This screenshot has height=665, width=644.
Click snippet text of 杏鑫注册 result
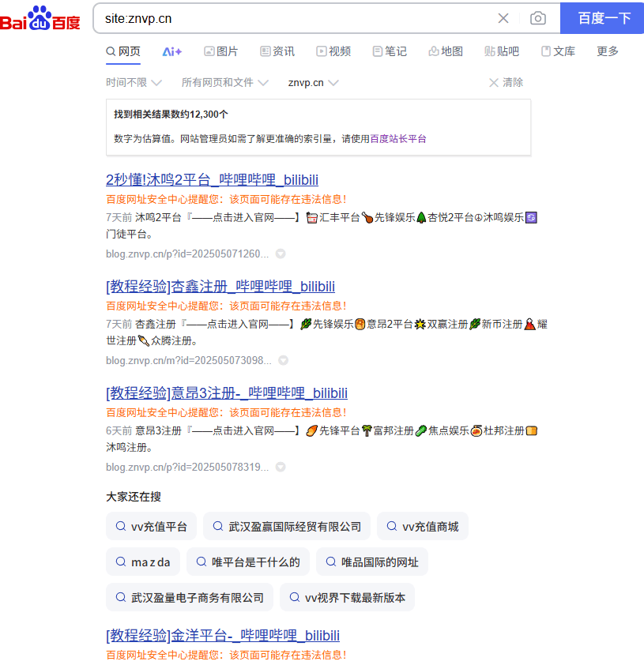coord(326,332)
